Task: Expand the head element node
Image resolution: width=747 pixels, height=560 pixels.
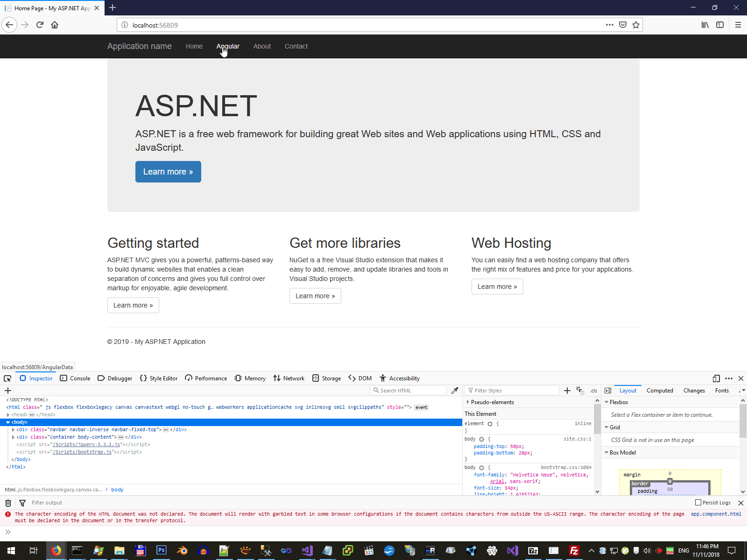Action: click(8, 414)
